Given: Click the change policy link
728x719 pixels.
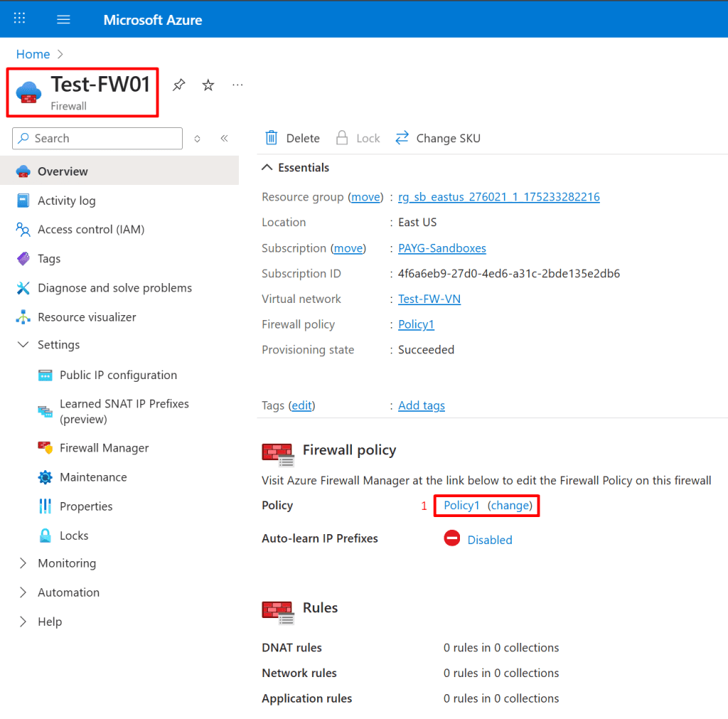Looking at the screenshot, I should [x=510, y=506].
